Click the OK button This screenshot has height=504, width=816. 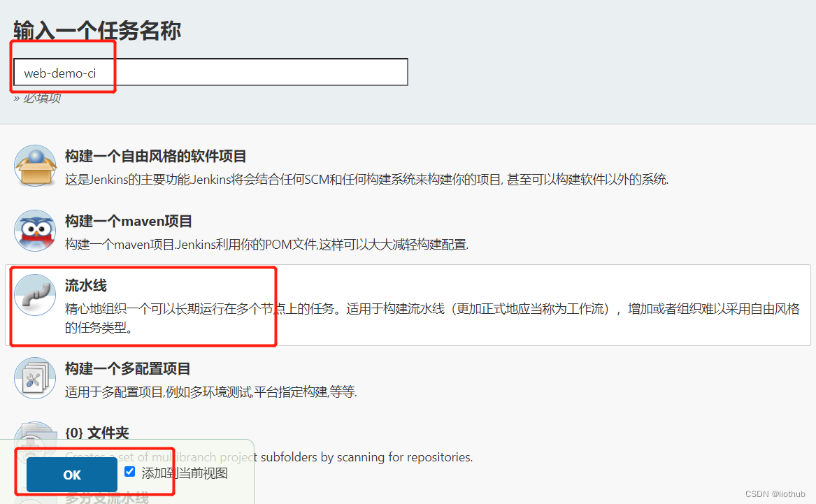coord(72,475)
